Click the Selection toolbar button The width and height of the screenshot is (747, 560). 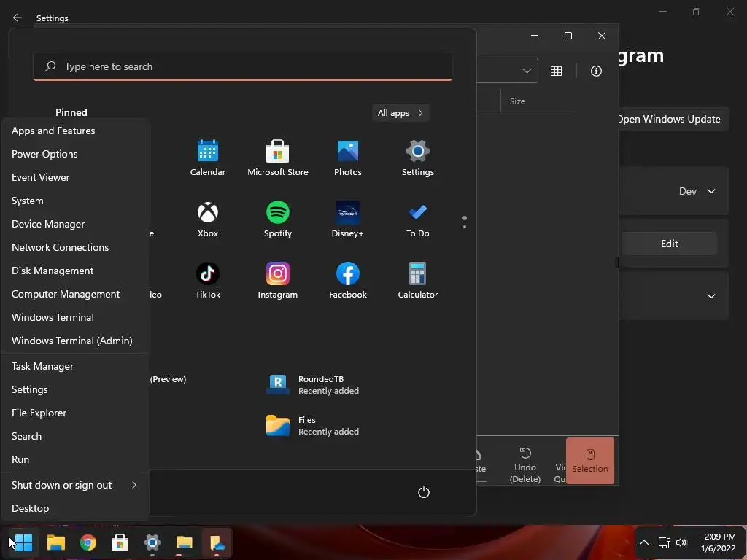(x=589, y=461)
